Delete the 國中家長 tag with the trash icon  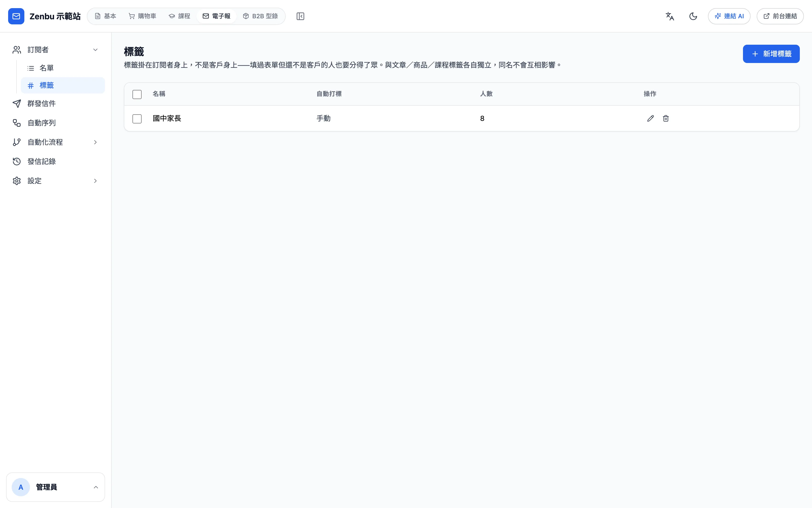(x=666, y=118)
